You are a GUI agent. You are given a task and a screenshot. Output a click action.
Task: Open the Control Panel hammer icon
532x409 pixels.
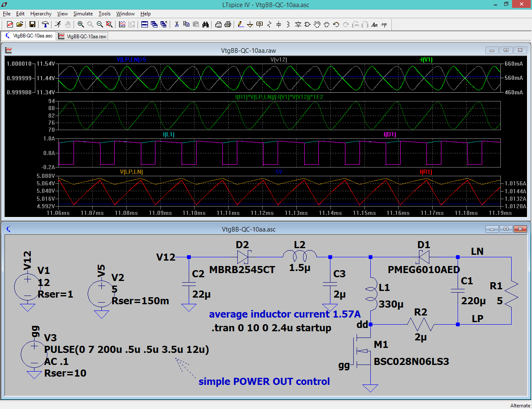point(45,25)
